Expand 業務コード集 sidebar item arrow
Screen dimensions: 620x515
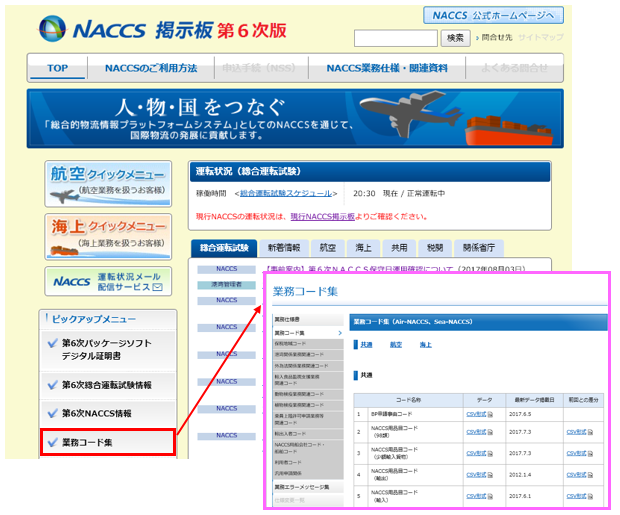click(340, 332)
